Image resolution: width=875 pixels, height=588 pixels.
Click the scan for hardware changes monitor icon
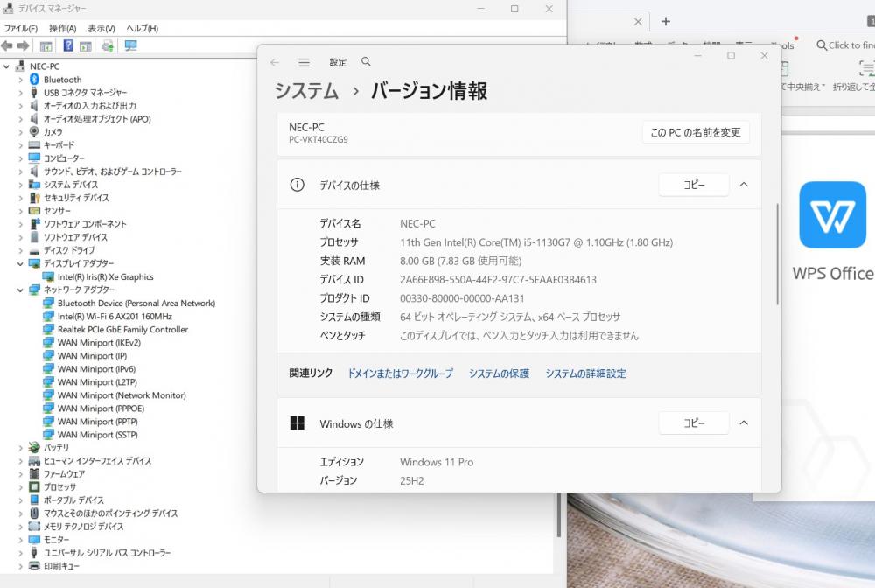131,45
